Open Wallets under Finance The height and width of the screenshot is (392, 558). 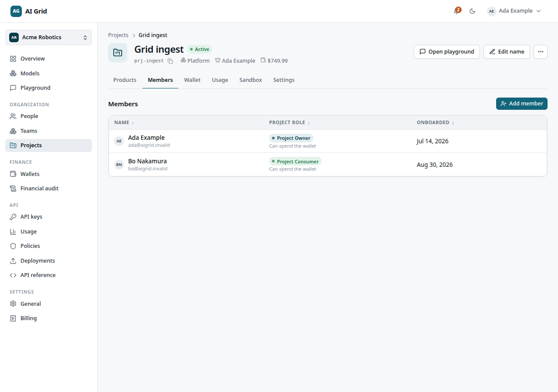pos(48,174)
